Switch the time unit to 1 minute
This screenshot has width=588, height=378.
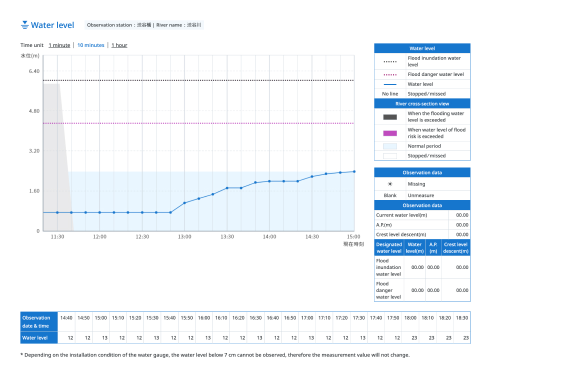click(59, 45)
